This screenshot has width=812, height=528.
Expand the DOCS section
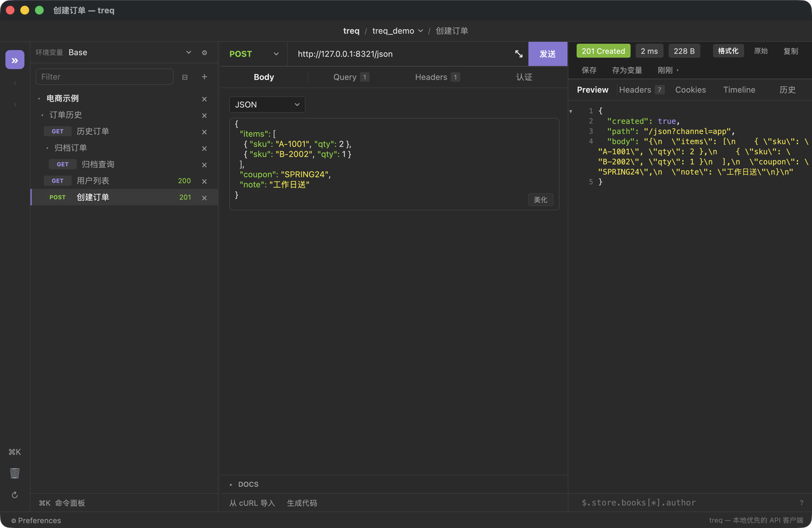(x=244, y=484)
